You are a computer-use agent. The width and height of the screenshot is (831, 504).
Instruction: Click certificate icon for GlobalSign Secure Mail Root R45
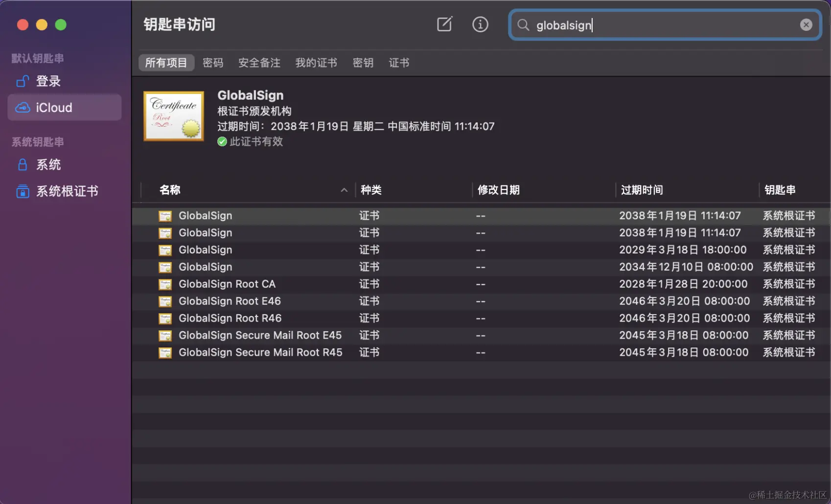pos(165,353)
